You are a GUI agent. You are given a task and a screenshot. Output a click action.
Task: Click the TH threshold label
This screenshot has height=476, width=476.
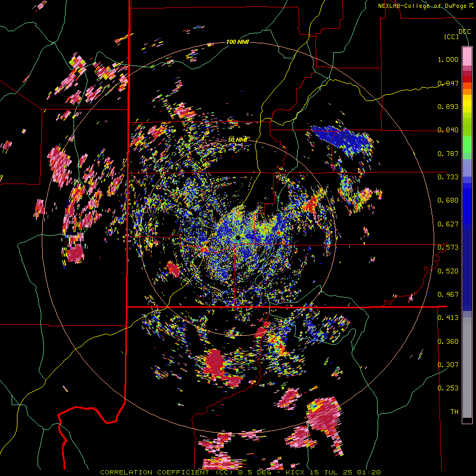pyautogui.click(x=454, y=411)
